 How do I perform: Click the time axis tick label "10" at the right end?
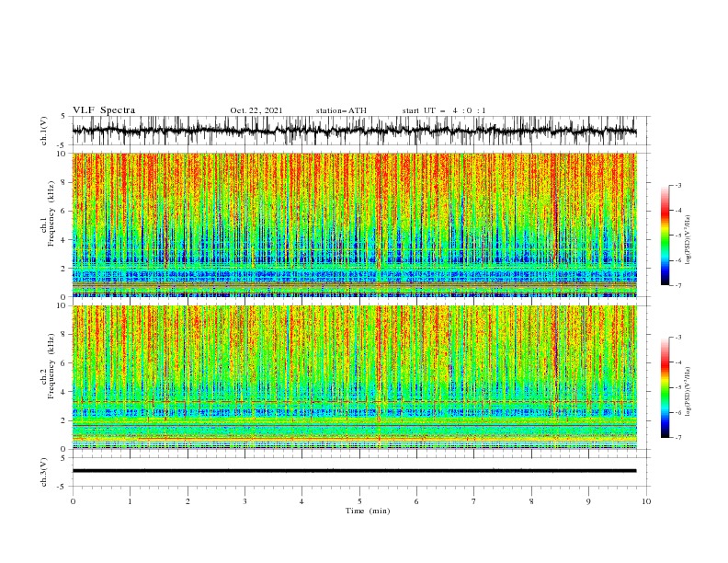coord(646,501)
